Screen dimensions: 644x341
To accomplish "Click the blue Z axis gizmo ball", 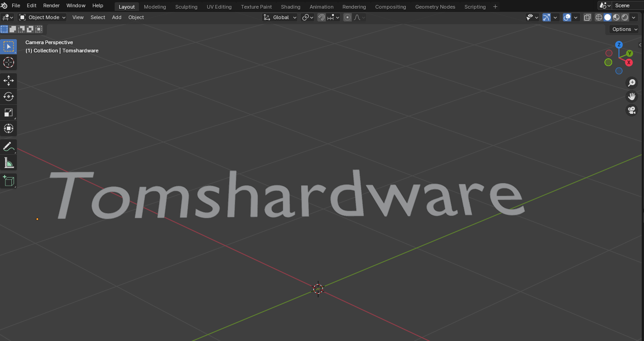I will coord(619,45).
